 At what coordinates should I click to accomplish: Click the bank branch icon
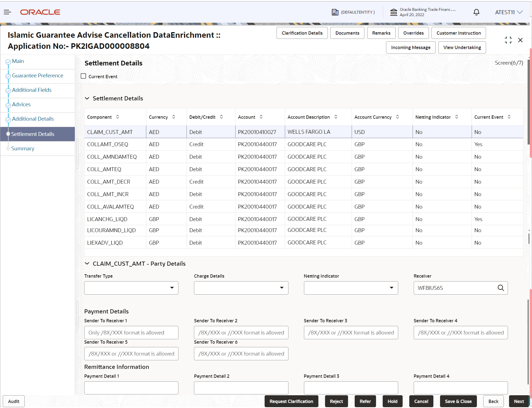[393, 12]
